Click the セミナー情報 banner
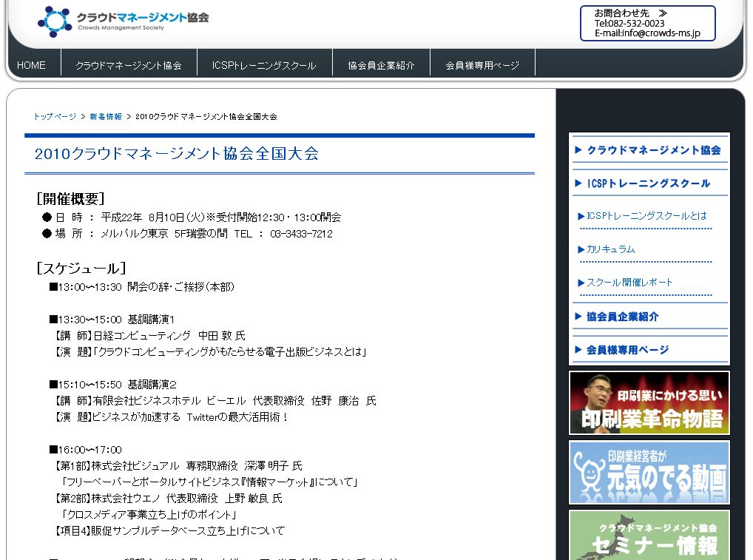Image resolution: width=753 pixels, height=560 pixels. (649, 535)
